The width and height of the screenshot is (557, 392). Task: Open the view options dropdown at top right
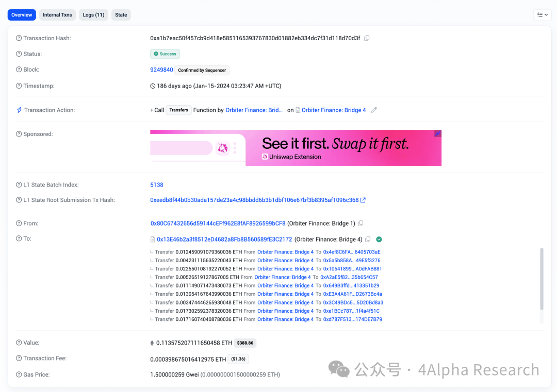542,15
